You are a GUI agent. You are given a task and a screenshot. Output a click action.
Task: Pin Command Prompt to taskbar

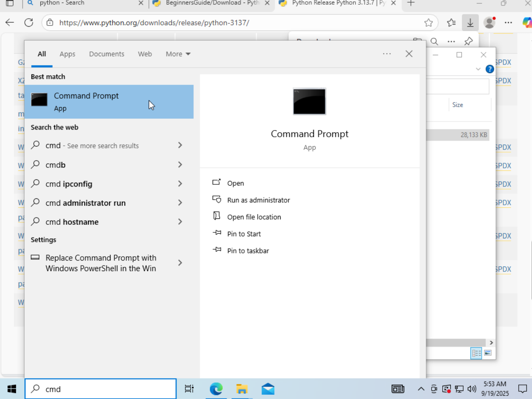pos(248,251)
